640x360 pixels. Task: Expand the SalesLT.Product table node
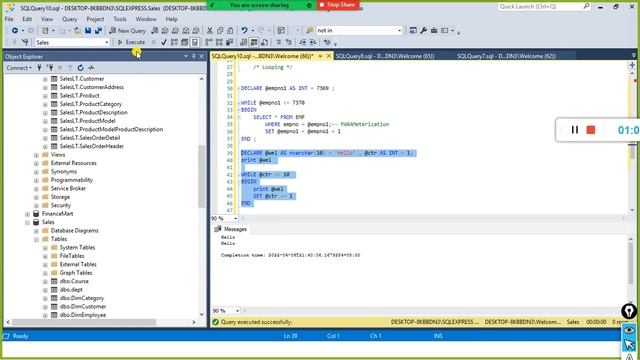tap(45, 96)
